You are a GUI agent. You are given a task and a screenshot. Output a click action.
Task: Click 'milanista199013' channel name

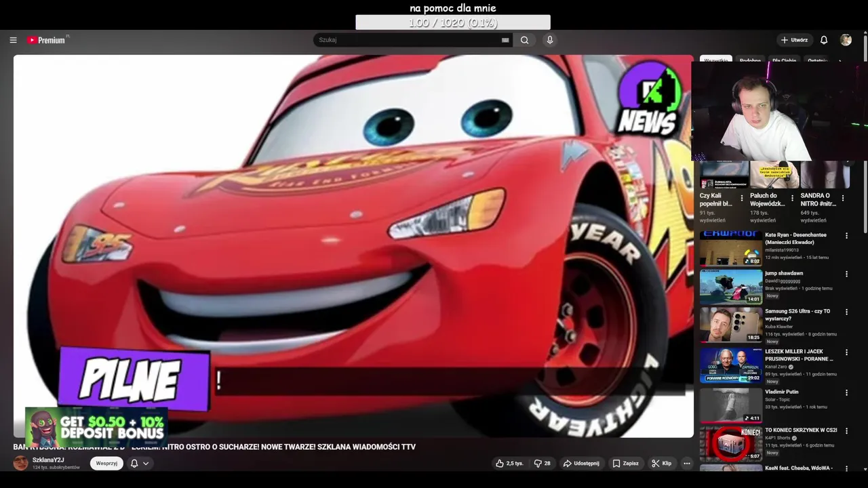coord(782,250)
